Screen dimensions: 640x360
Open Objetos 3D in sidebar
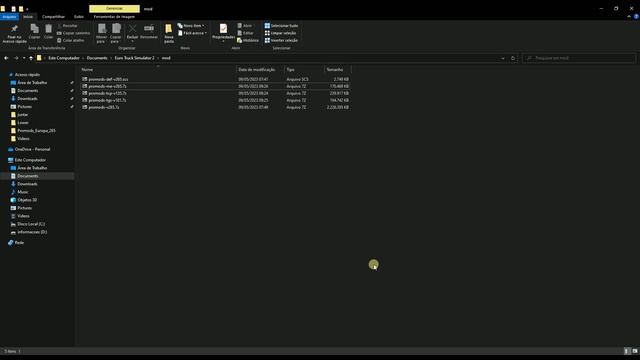[x=27, y=200]
